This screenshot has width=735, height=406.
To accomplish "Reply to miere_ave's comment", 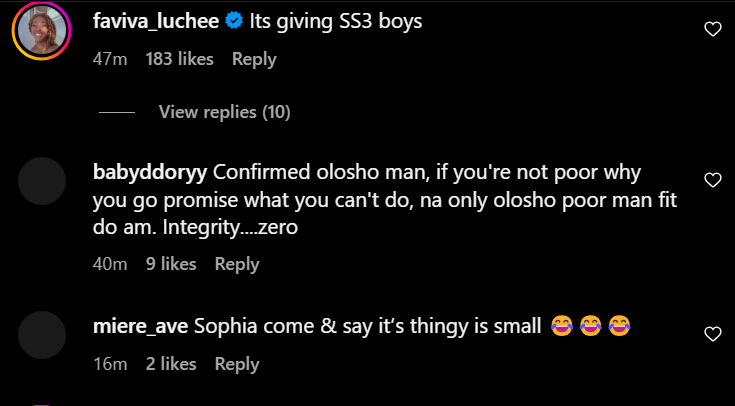I will [237, 364].
